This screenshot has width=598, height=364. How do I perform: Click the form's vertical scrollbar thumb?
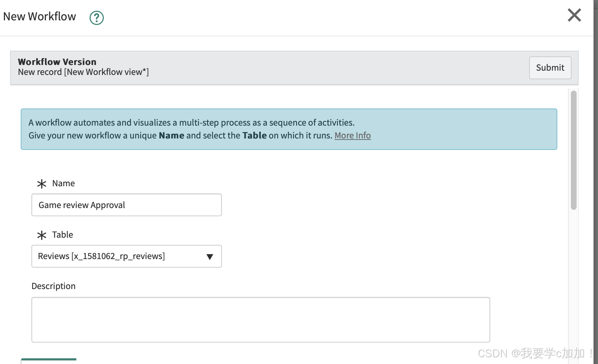click(x=573, y=150)
